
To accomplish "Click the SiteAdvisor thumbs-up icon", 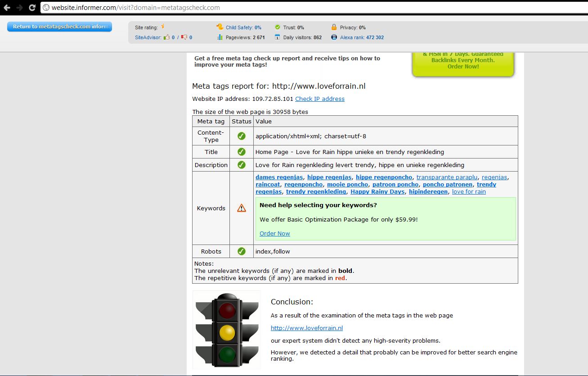I will point(166,37).
